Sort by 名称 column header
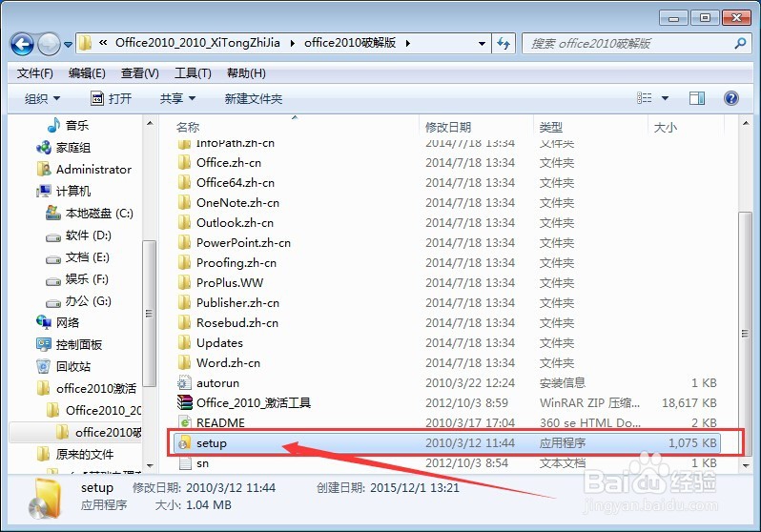Viewport: 761px width, 532px height. pyautogui.click(x=188, y=127)
